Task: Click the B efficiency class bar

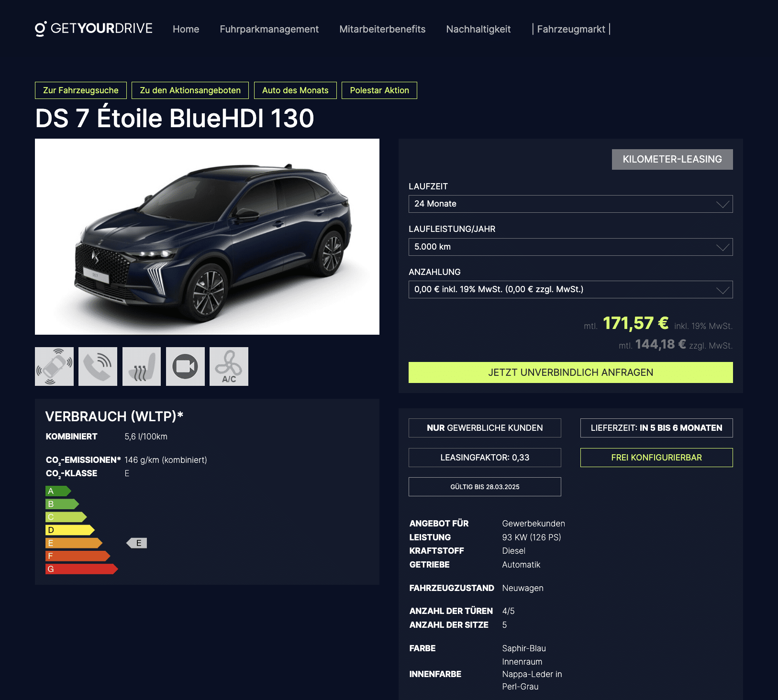Action: point(62,504)
